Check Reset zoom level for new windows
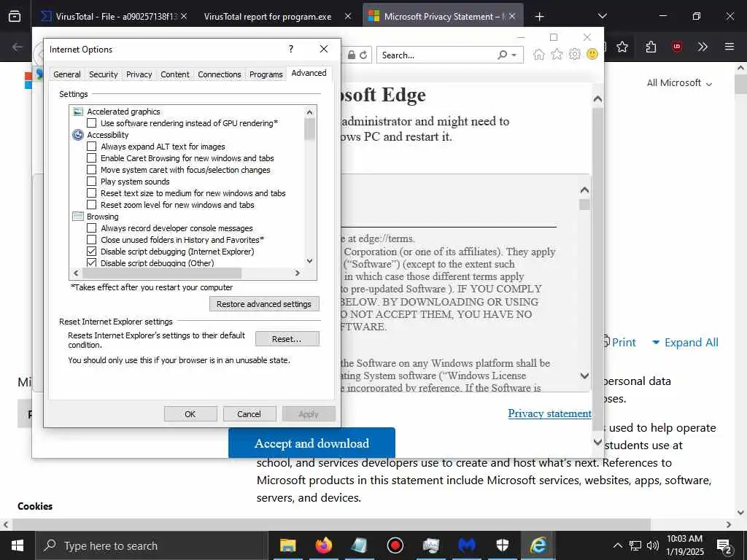Screen dimensions: 747x560 click(91, 205)
